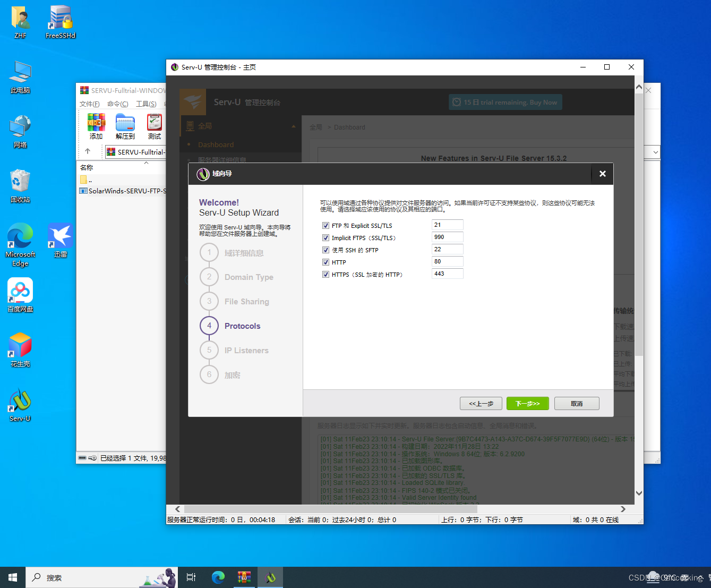Screen dimensions: 711x588
Task: Open Dashboard in the Serv-U sidebar
Action: click(216, 144)
